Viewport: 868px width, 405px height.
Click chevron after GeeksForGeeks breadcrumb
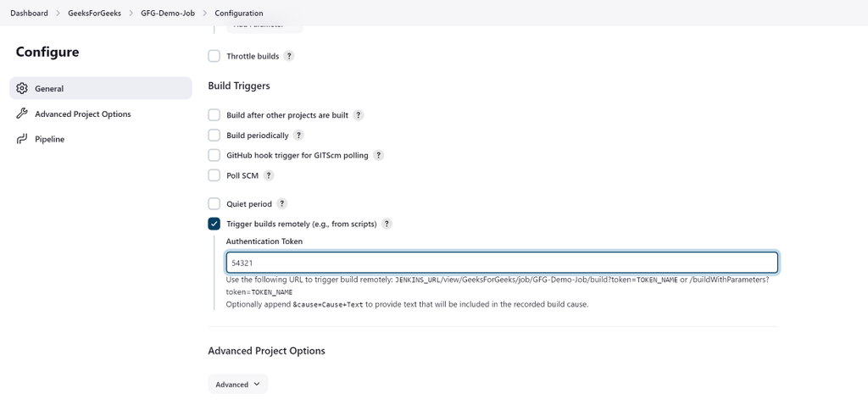tap(131, 14)
